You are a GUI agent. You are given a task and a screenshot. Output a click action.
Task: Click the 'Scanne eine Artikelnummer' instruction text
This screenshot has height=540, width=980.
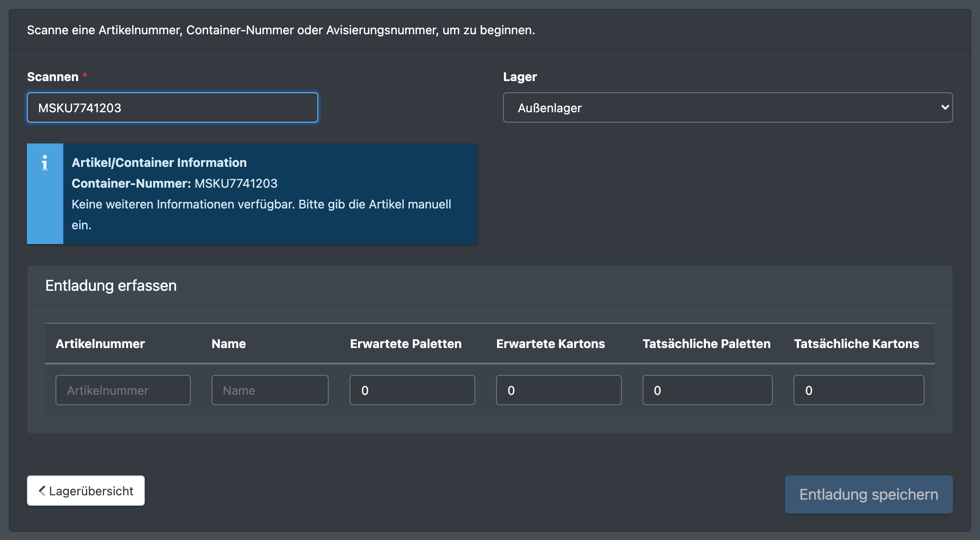[x=281, y=30]
